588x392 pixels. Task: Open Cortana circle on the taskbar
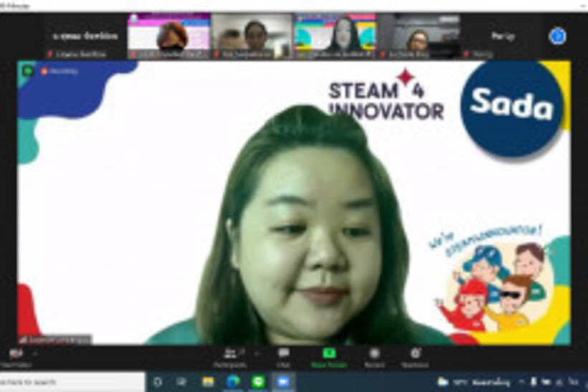point(158,382)
